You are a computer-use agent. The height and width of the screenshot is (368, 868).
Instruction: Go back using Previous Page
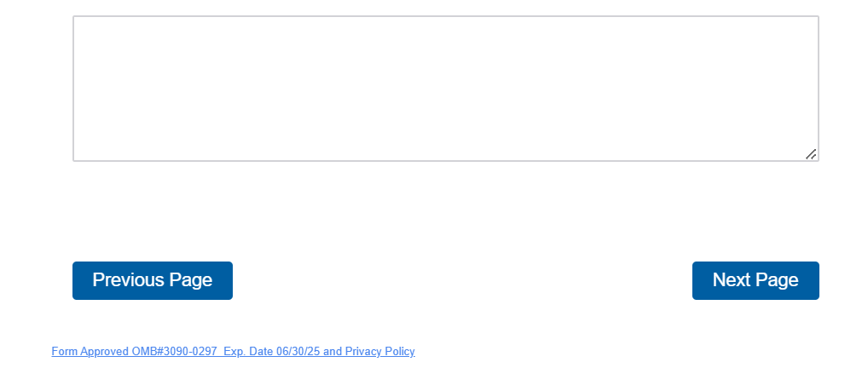point(152,280)
